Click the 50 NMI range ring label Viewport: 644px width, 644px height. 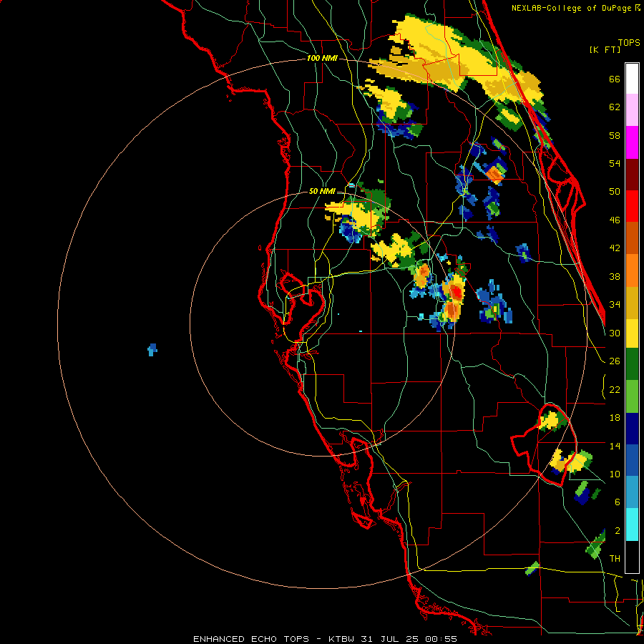322,191
